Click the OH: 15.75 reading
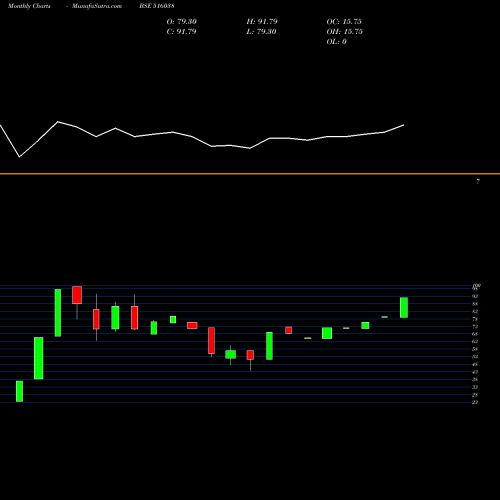 [x=344, y=32]
